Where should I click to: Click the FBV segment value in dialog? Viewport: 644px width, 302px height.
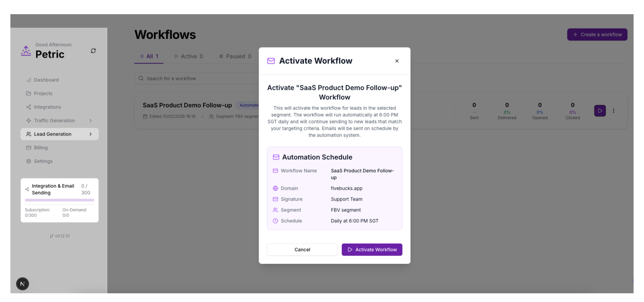346,210
